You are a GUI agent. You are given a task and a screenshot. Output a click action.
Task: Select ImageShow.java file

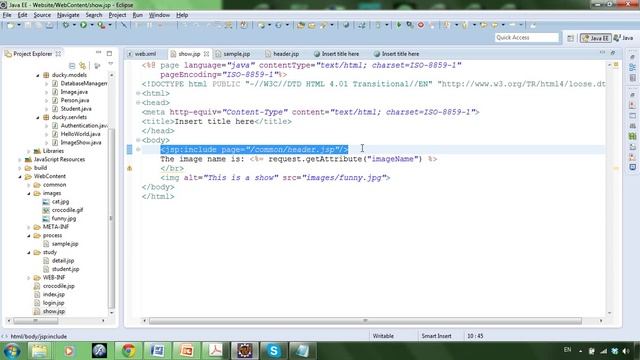(x=81, y=143)
